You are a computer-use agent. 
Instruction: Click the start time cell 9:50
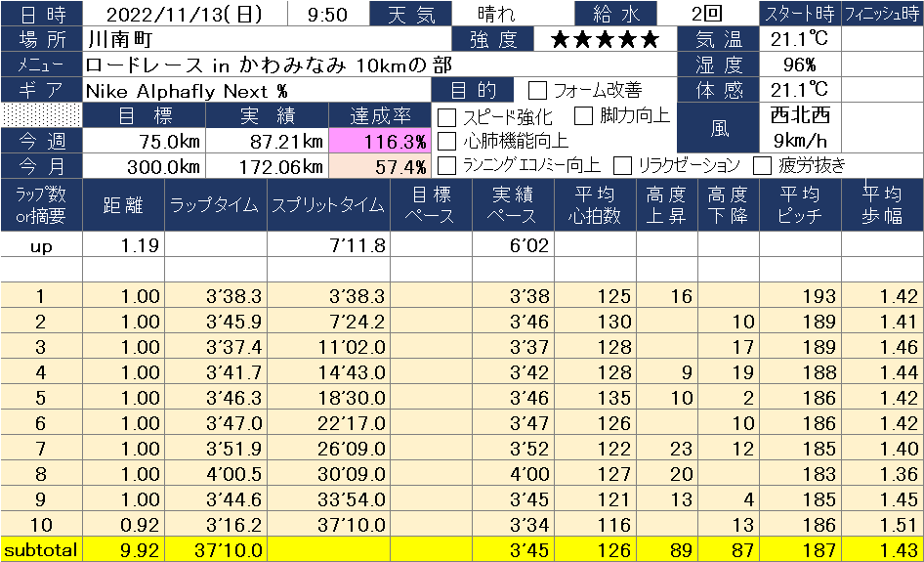pyautogui.click(x=326, y=15)
